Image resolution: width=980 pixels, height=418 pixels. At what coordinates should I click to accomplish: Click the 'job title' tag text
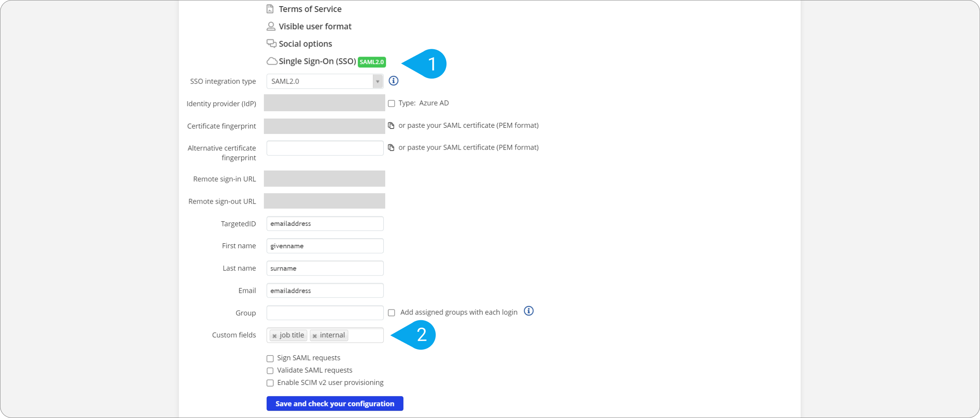(292, 335)
